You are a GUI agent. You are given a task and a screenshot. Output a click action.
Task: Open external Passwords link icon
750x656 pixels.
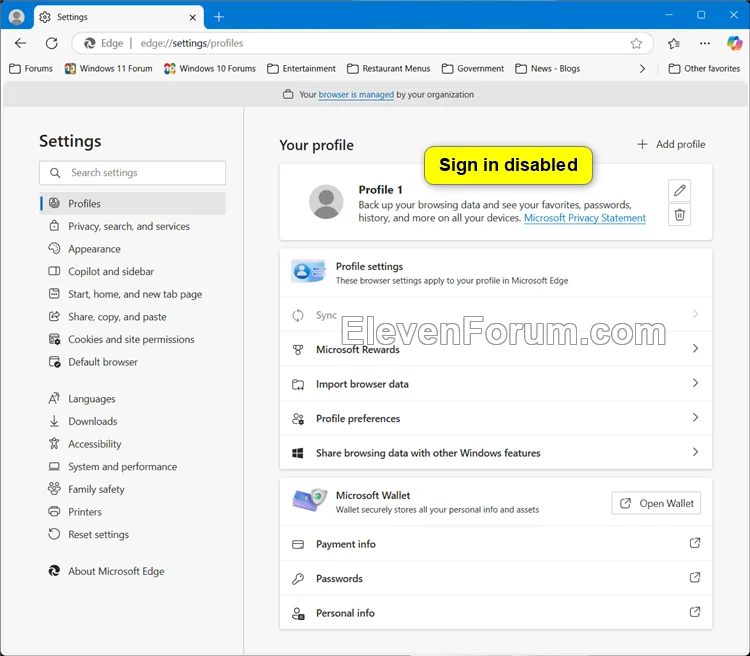tap(695, 578)
